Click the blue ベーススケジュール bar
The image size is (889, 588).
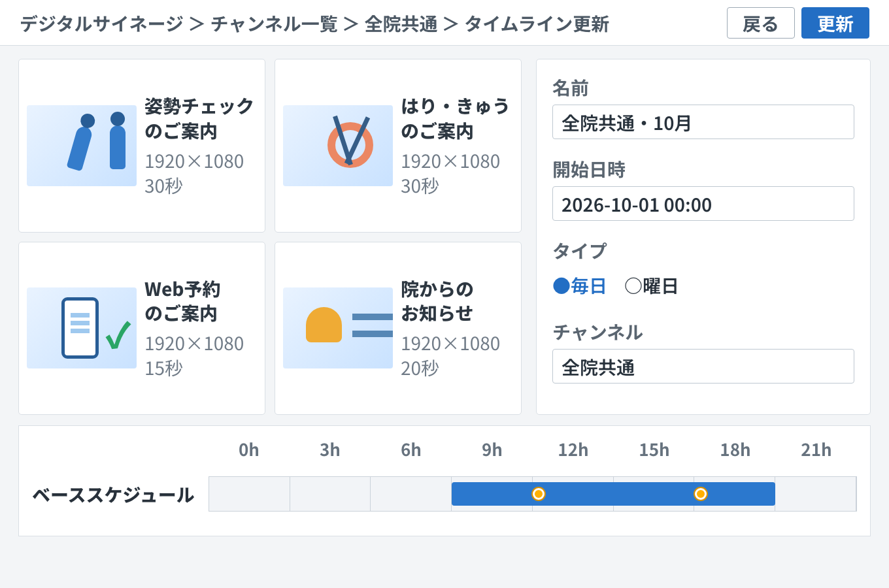click(x=613, y=494)
